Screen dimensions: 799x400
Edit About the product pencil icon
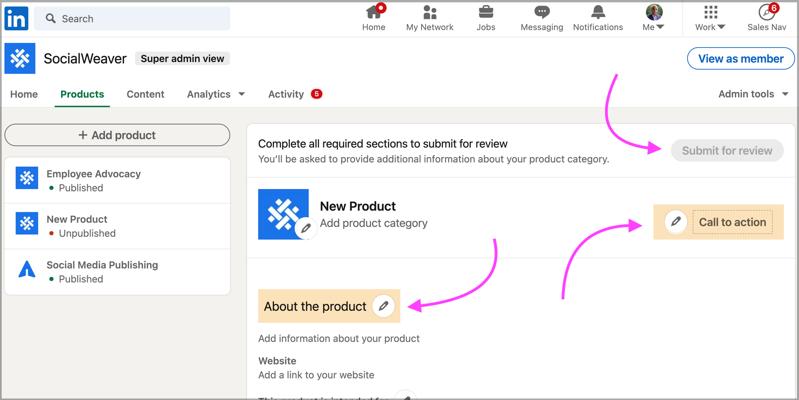384,306
